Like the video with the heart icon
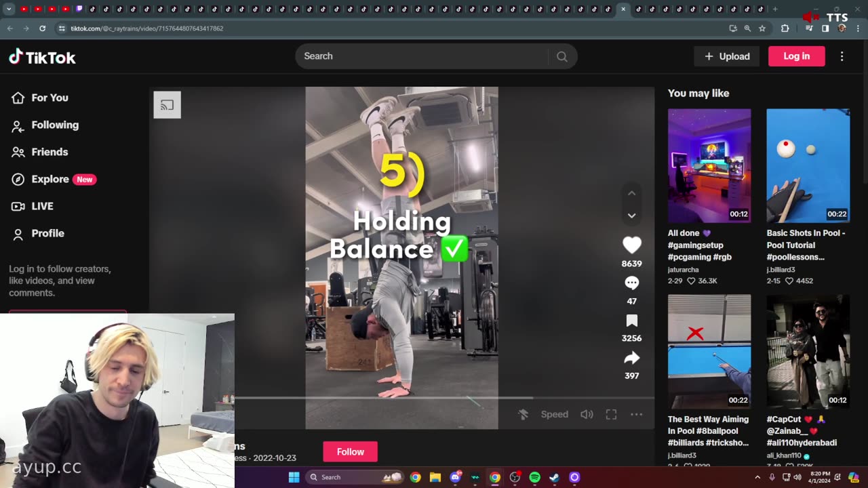Viewport: 868px width, 488px height. pos(631,245)
